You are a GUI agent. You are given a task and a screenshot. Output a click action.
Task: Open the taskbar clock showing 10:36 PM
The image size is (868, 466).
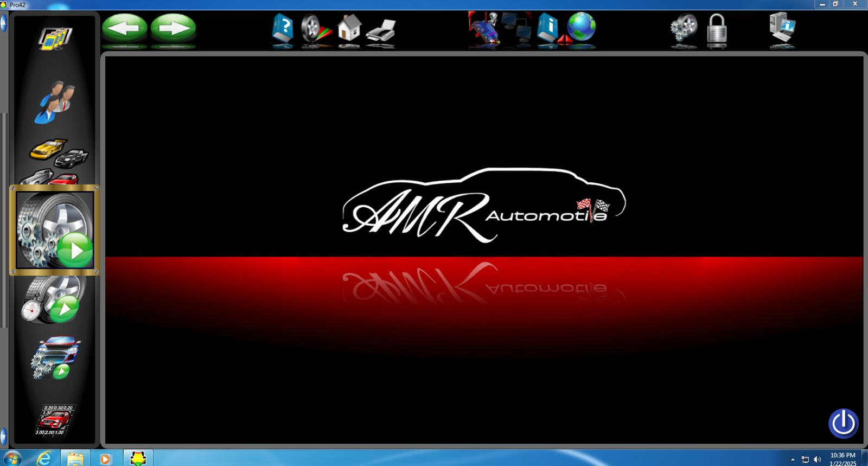pyautogui.click(x=843, y=459)
